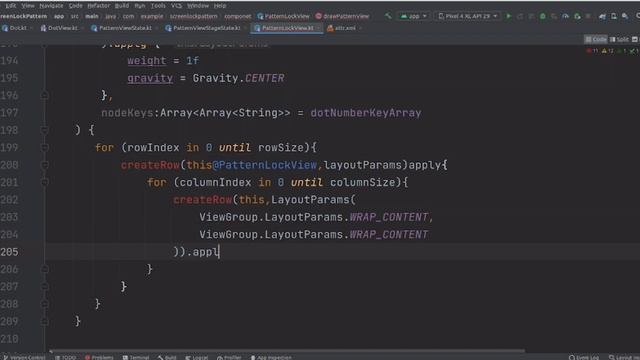Open the Edit menu
640x360 pixels.
pos(11,6)
